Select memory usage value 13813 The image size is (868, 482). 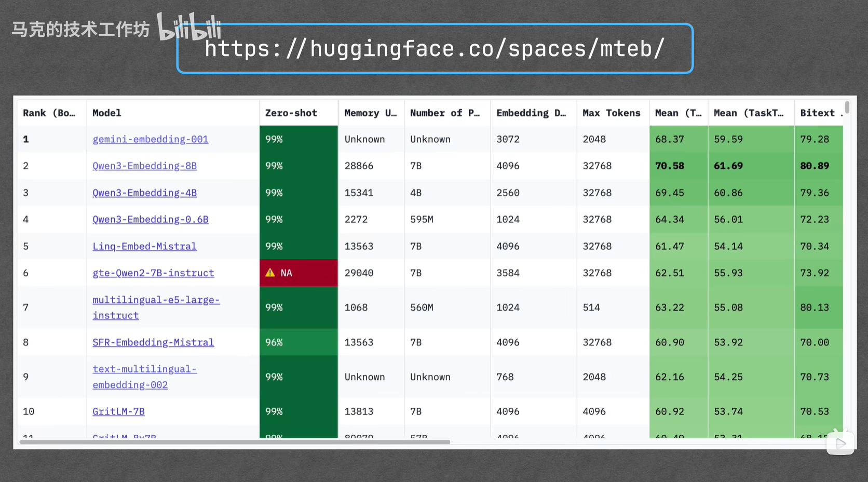coord(359,411)
